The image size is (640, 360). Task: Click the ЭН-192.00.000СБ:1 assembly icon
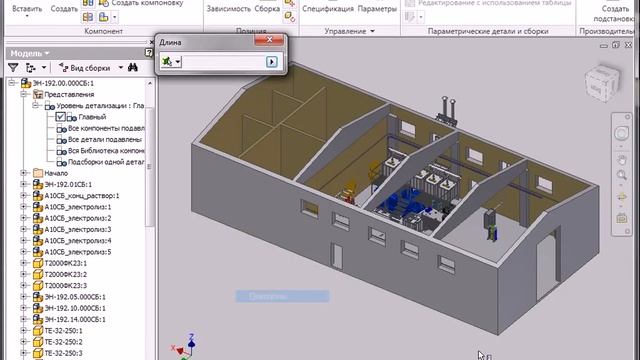click(26, 83)
